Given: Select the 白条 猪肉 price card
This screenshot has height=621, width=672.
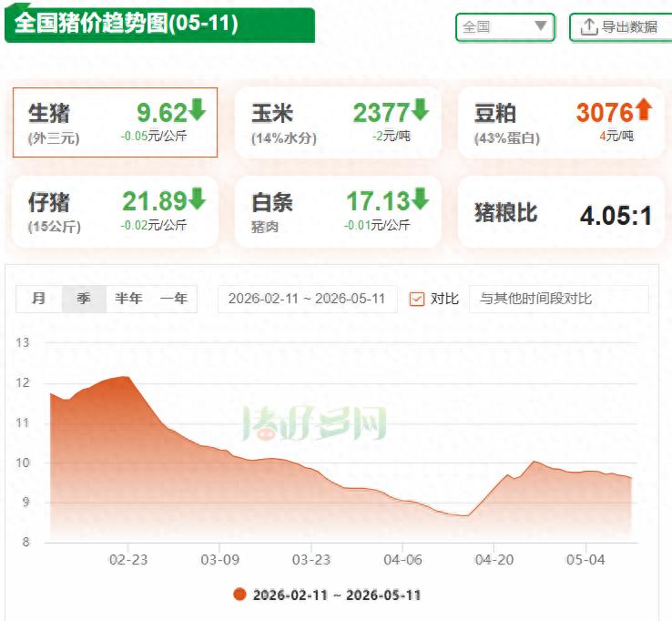Looking at the screenshot, I should pos(338,212).
